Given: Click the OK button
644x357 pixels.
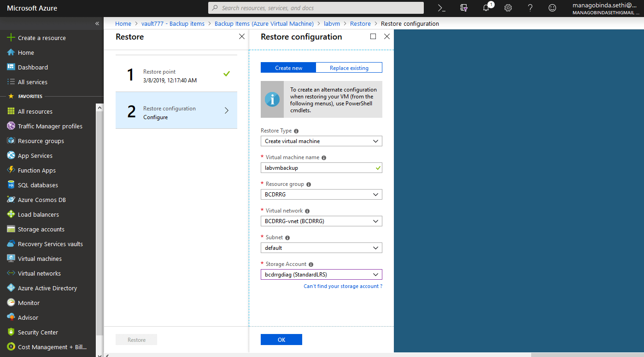Looking at the screenshot, I should point(281,340).
